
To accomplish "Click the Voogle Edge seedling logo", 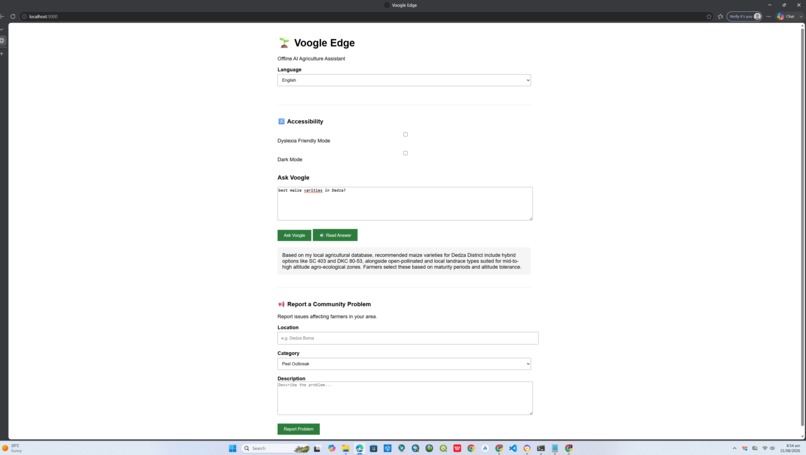I will point(284,43).
